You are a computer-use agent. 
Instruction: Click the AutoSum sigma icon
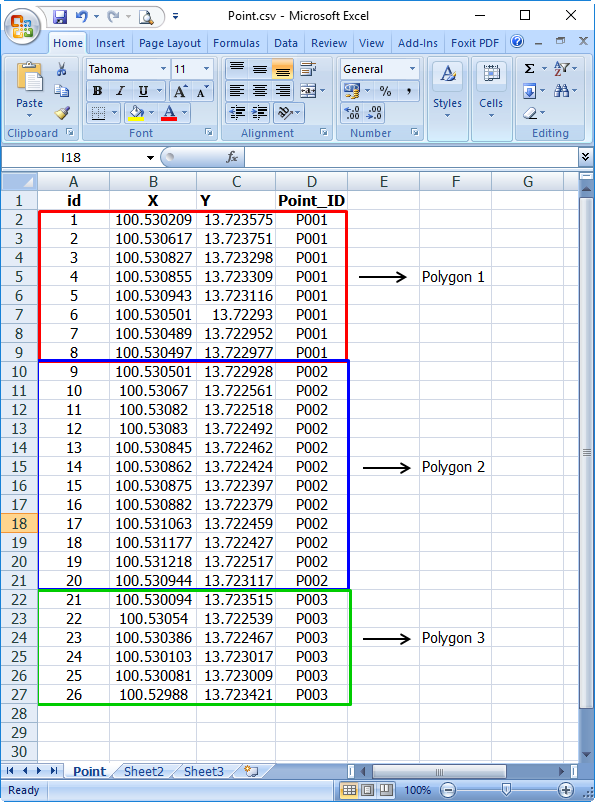click(530, 69)
